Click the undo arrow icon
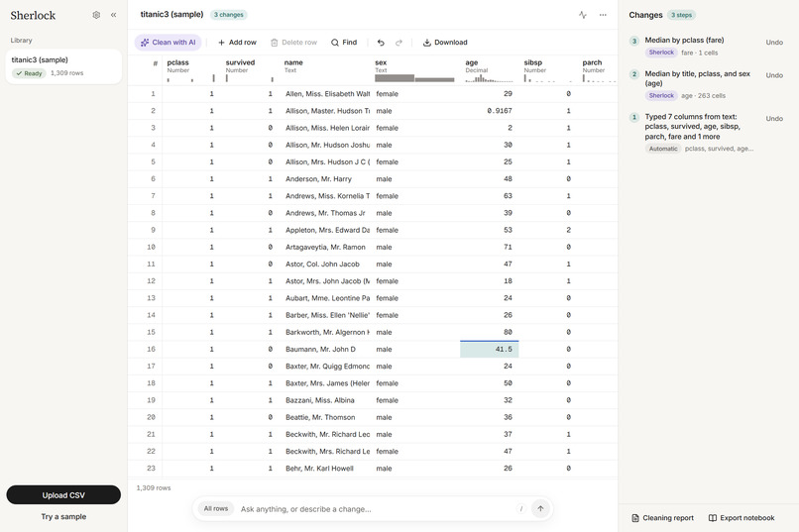799x532 pixels. click(381, 43)
